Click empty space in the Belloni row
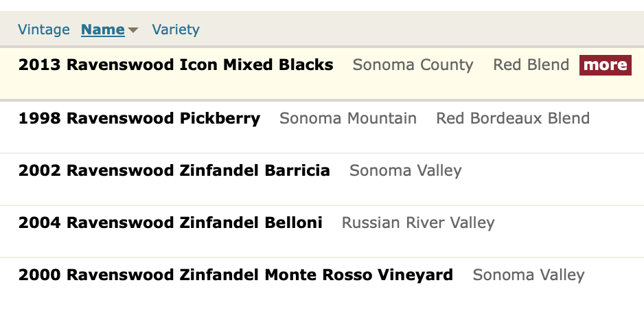 (570, 222)
